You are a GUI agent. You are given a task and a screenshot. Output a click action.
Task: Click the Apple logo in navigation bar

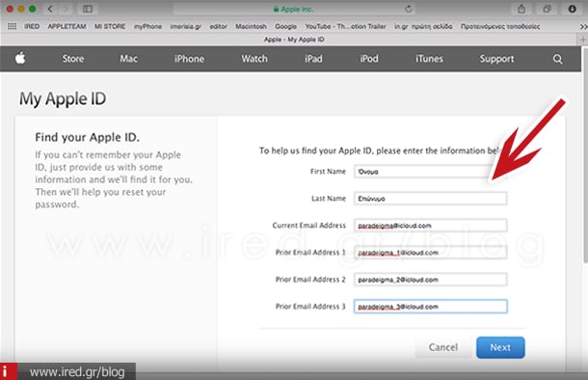(x=20, y=58)
